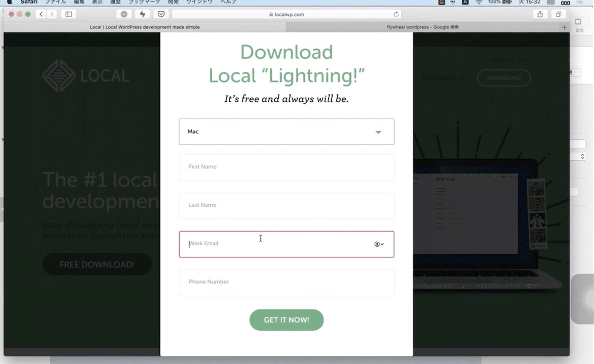Click the DOWNLOAD button in the header
Image resolution: width=594 pixels, height=364 pixels.
click(x=504, y=78)
